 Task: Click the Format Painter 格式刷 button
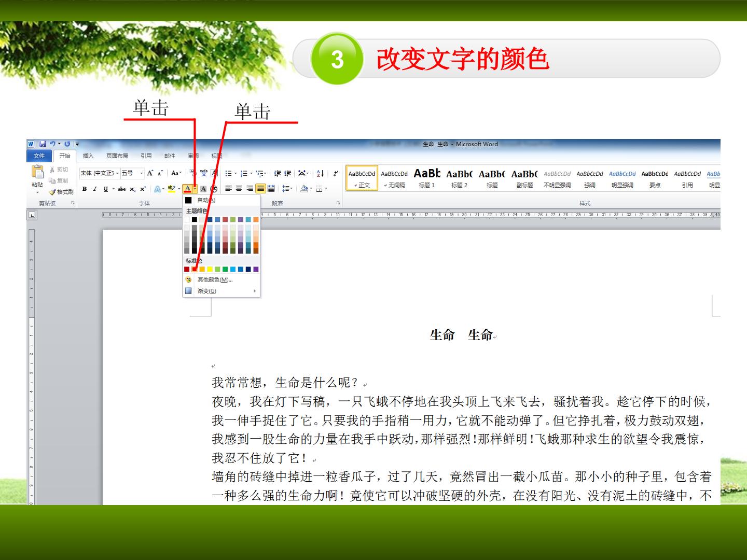coord(61,192)
